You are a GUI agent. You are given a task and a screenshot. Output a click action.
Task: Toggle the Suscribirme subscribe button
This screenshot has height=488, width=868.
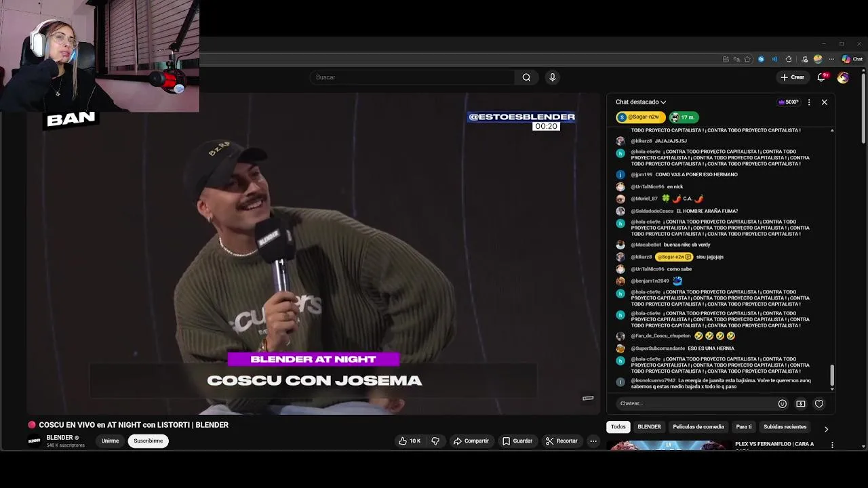[x=148, y=441]
